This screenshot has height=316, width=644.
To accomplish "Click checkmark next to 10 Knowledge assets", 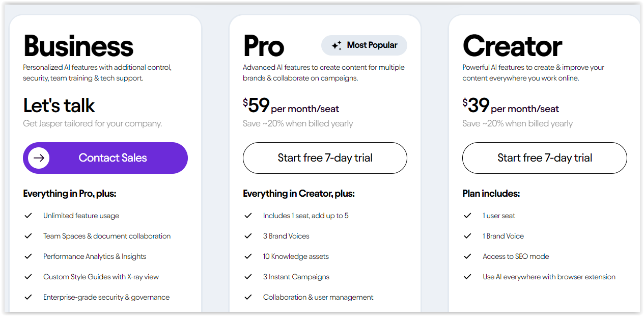I will (x=248, y=256).
